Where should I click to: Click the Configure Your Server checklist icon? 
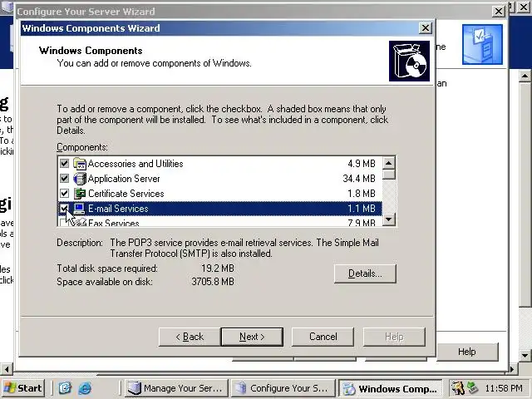click(482, 44)
